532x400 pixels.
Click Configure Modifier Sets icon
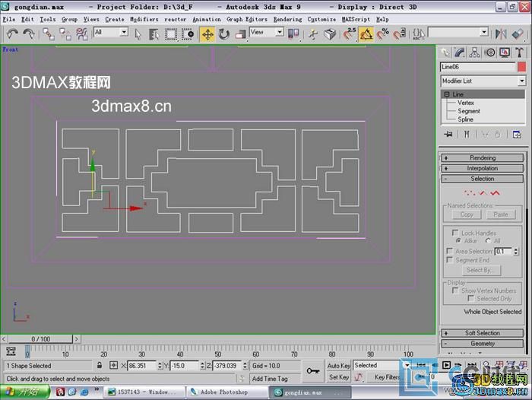[x=516, y=135]
